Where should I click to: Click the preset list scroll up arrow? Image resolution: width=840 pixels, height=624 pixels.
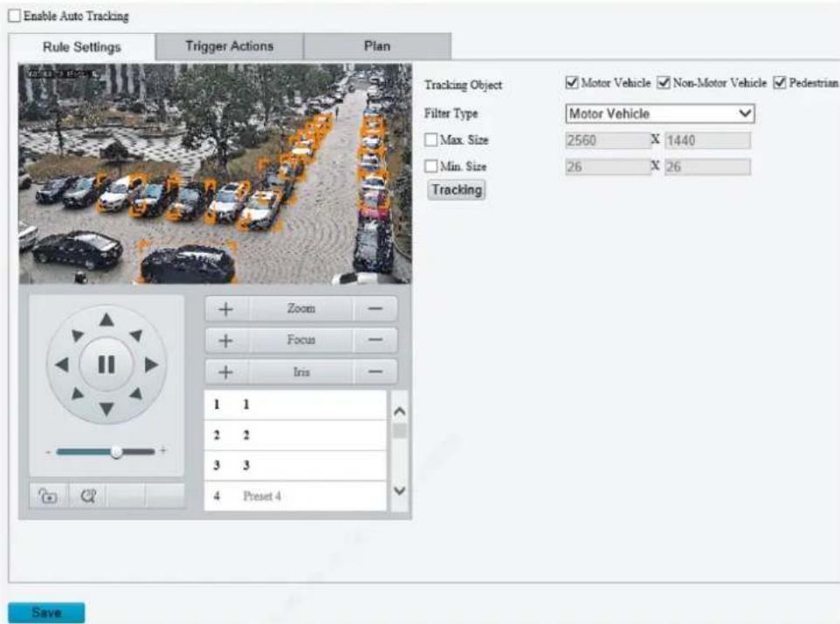400,411
